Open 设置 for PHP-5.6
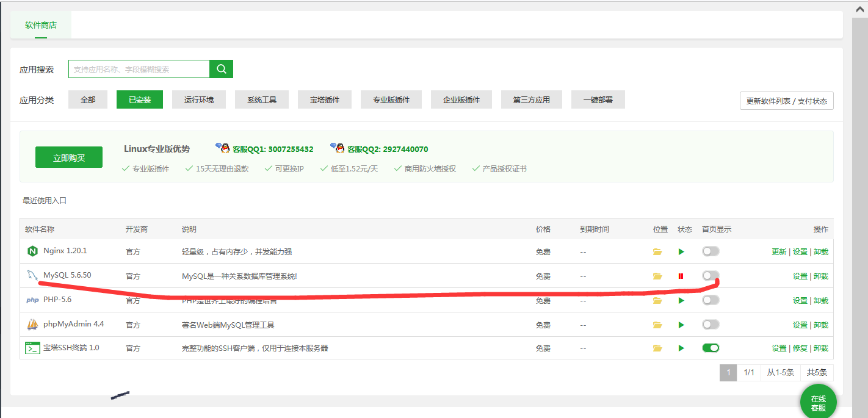Viewport: 868px width, 418px height. (x=800, y=300)
